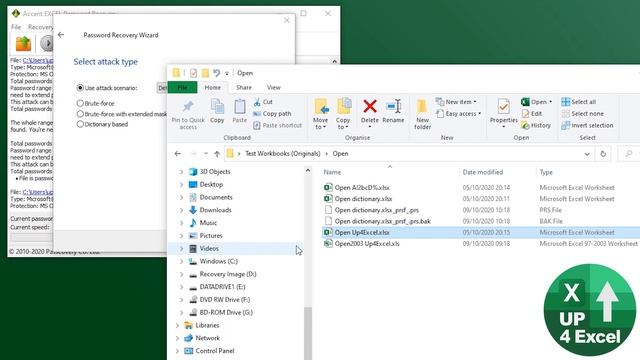The width and height of the screenshot is (640, 360).
Task: Open the Copy to command
Action: [x=343, y=113]
